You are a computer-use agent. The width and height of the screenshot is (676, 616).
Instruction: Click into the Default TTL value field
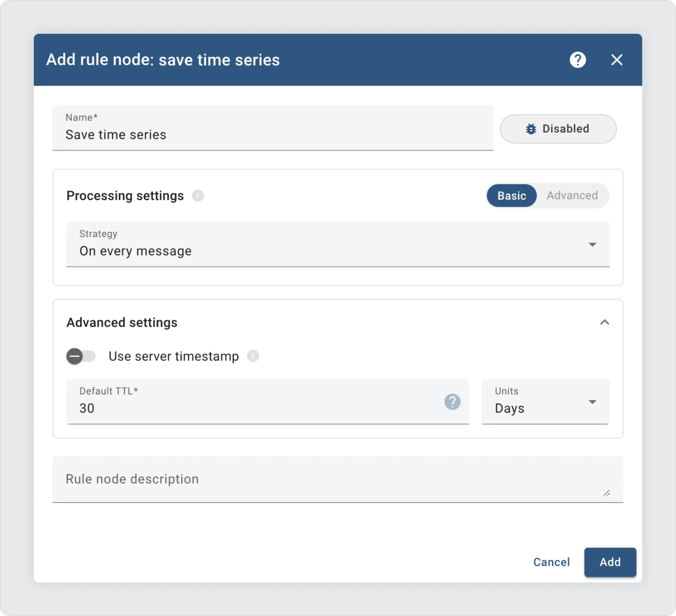tap(255, 408)
